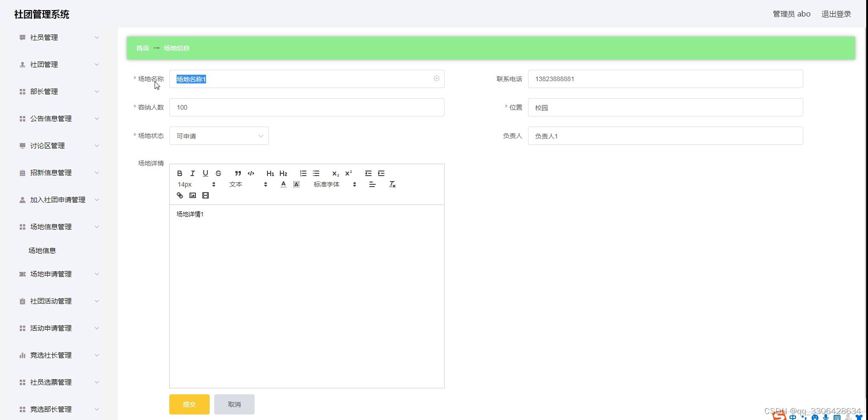Expand the 场地申请管理 sidebar menu

(58, 274)
